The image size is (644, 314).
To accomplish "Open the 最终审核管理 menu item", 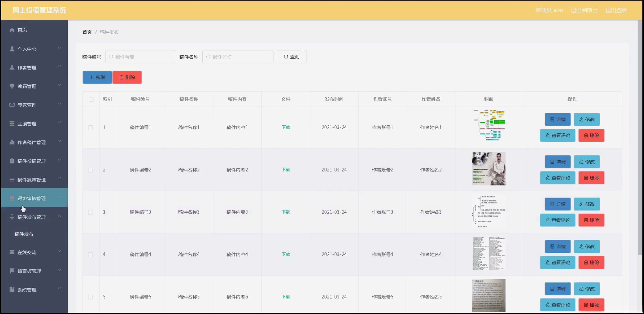I will click(x=32, y=198).
